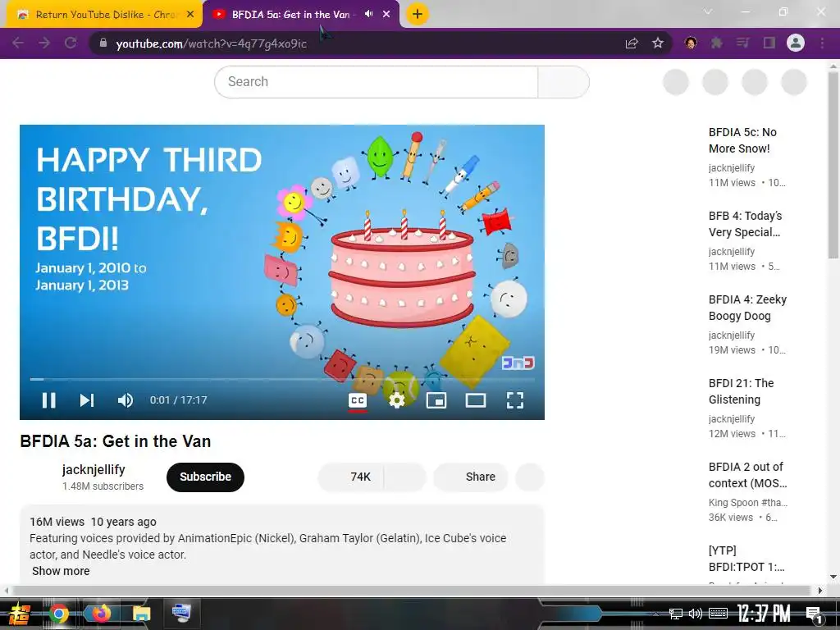This screenshot has width=840, height=630.
Task: Mute the BFDIA tab audio icon
Action: point(368,14)
